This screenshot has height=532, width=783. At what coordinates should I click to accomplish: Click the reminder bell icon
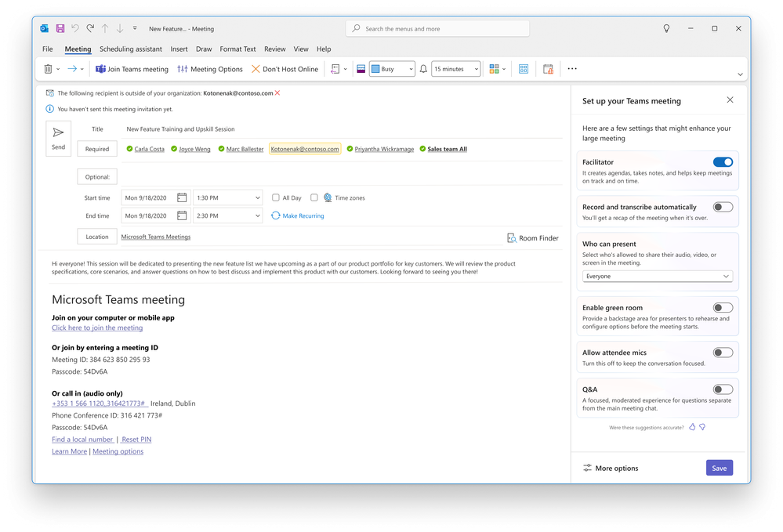[423, 69]
